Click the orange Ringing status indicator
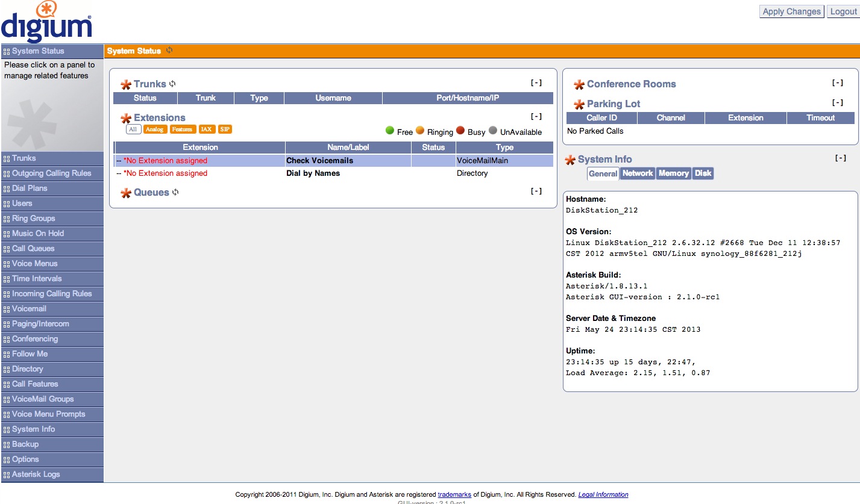This screenshot has height=504, width=860. (x=420, y=130)
